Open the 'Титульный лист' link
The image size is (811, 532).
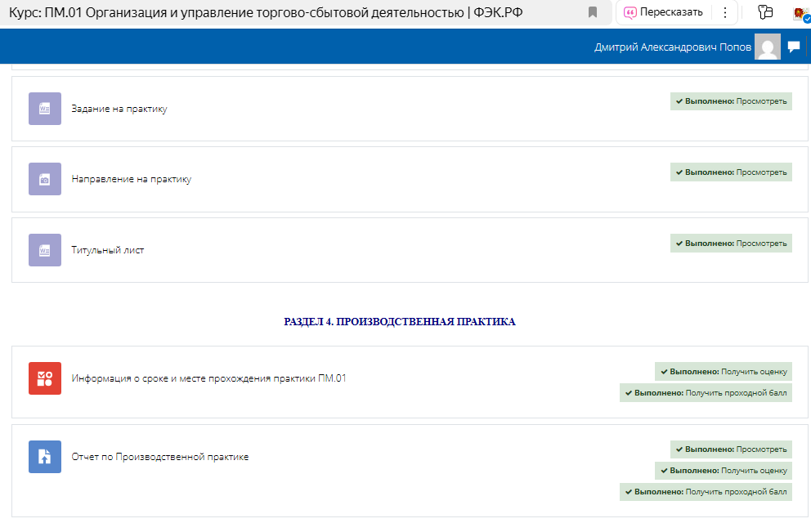pos(108,250)
